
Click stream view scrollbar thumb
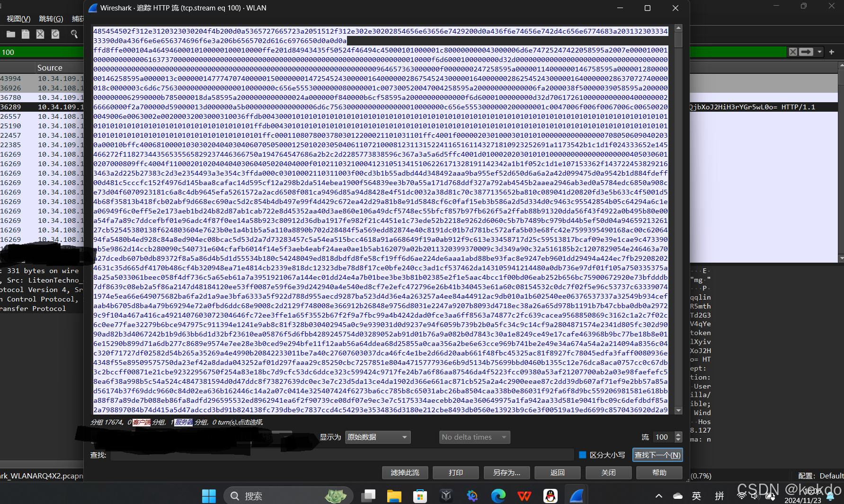click(x=678, y=40)
